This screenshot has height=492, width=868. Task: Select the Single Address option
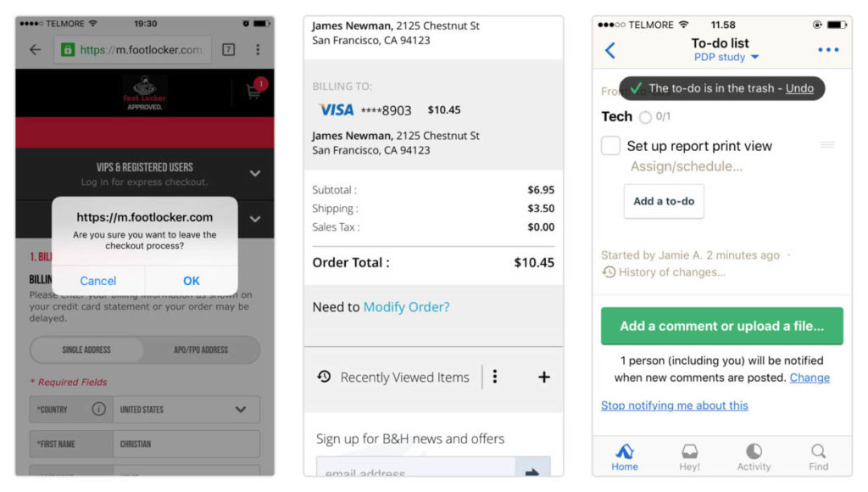point(86,349)
